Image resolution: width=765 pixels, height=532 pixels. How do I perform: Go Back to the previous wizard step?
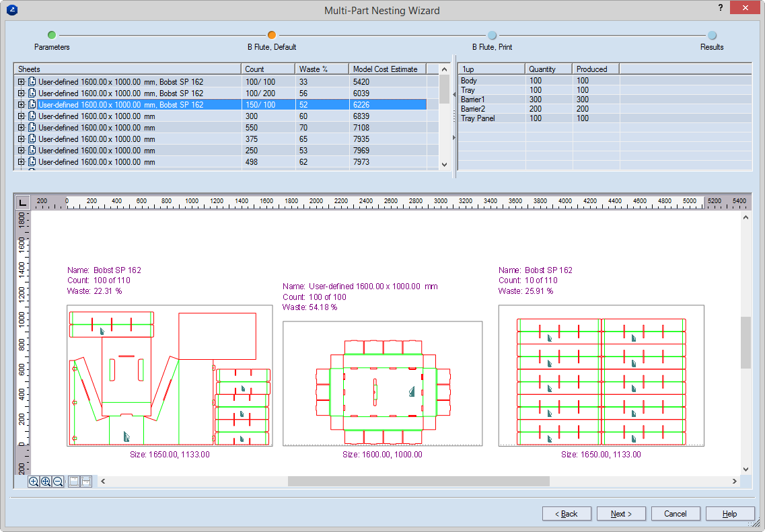click(x=567, y=514)
